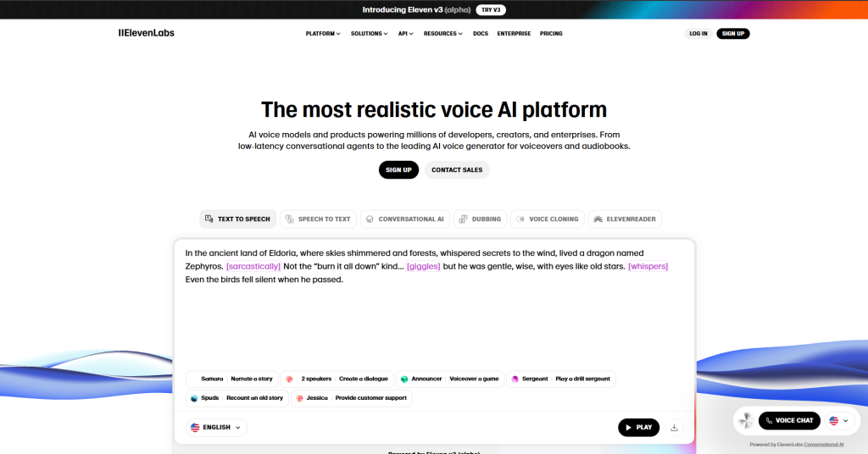This screenshot has height=454, width=868.
Task: Open the API dropdown menu
Action: coord(406,34)
